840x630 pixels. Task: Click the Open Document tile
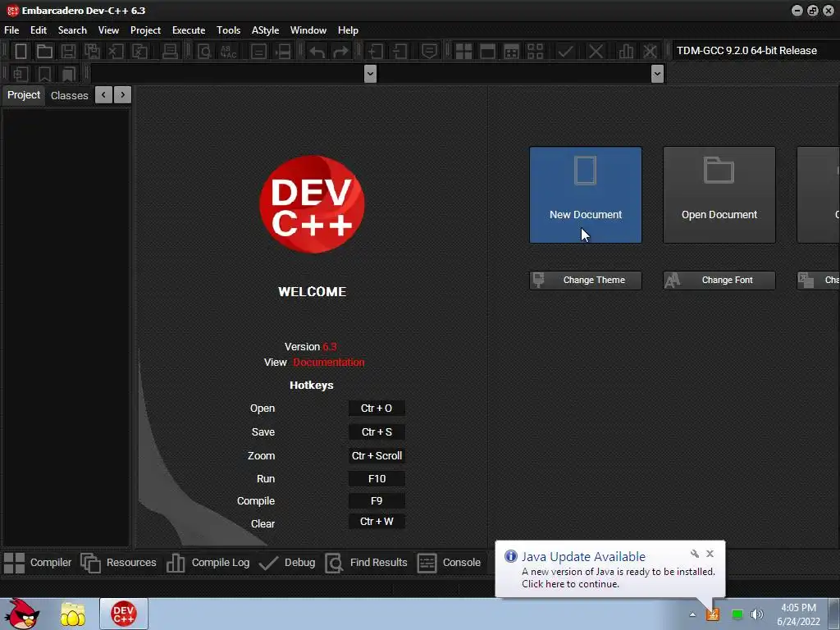[x=719, y=195]
